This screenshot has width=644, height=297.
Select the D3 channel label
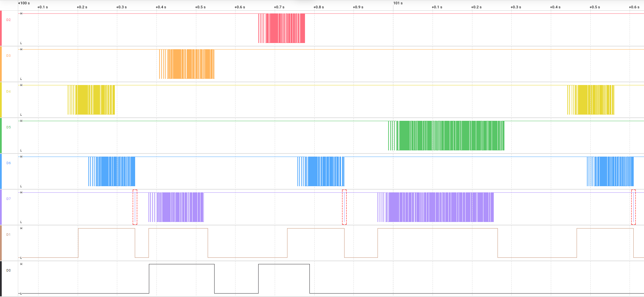pyautogui.click(x=9, y=56)
